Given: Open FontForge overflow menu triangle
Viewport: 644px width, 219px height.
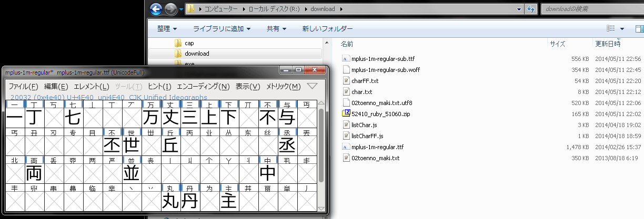Looking at the screenshot, I should tap(312, 86).
